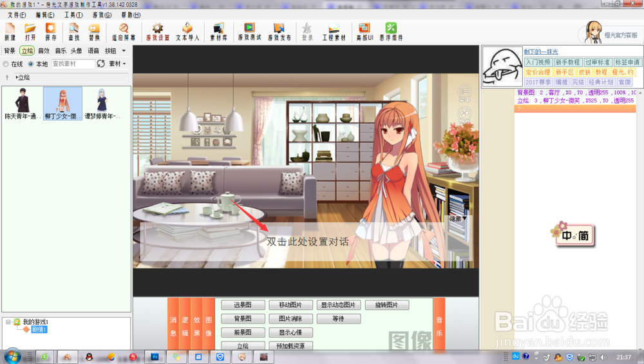Select the 在线 (Online) radio button
The height and width of the screenshot is (364, 644).
point(6,64)
